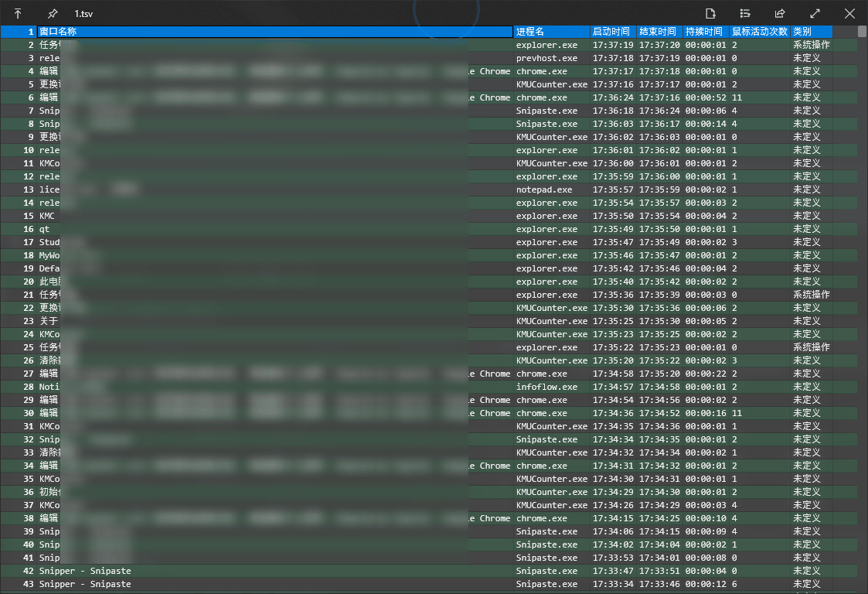Image resolution: width=868 pixels, height=594 pixels.
Task: Click the list view icon in title bar
Action: 745,13
